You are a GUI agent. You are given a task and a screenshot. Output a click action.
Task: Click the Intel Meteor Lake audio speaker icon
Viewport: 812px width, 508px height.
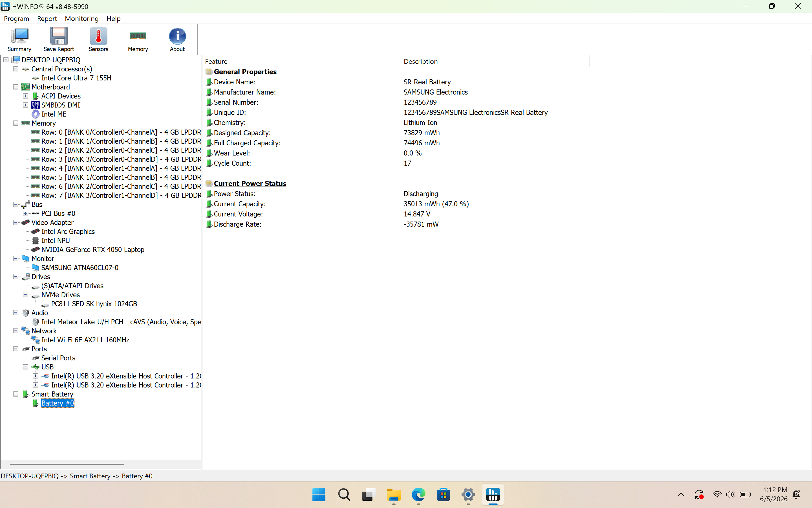(x=35, y=322)
